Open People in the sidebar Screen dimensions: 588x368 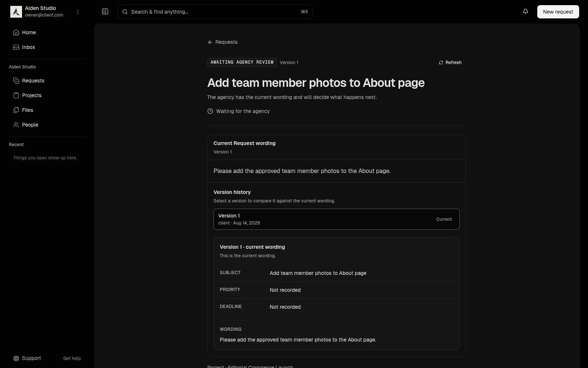[x=47, y=125]
